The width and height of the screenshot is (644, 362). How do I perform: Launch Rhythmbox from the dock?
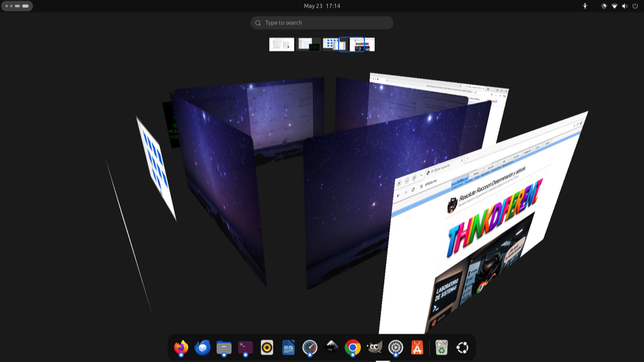(267, 348)
